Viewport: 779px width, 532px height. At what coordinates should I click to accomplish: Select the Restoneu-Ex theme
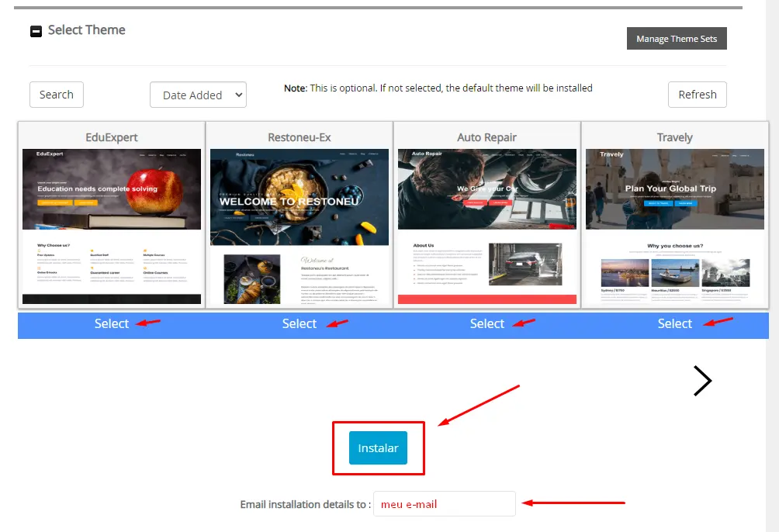[x=299, y=323]
